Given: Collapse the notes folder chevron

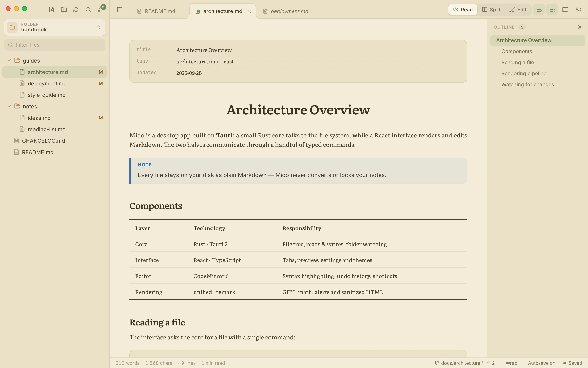Looking at the screenshot, I should click(x=9, y=106).
